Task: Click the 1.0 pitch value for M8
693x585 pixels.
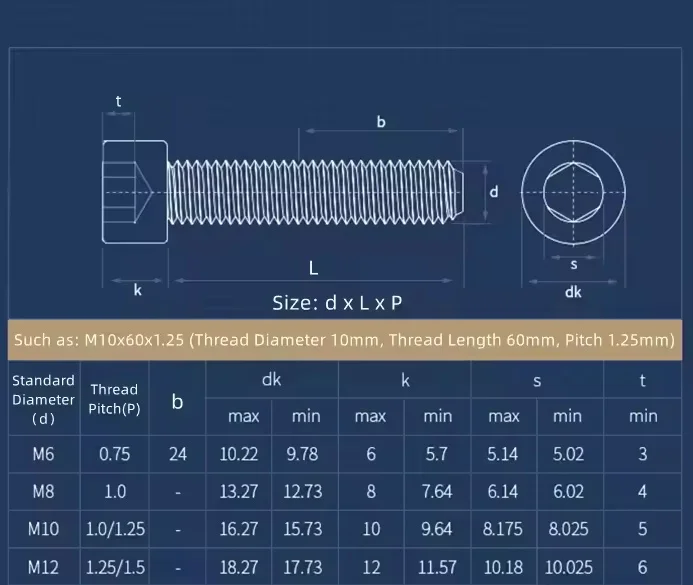Action: (x=115, y=491)
